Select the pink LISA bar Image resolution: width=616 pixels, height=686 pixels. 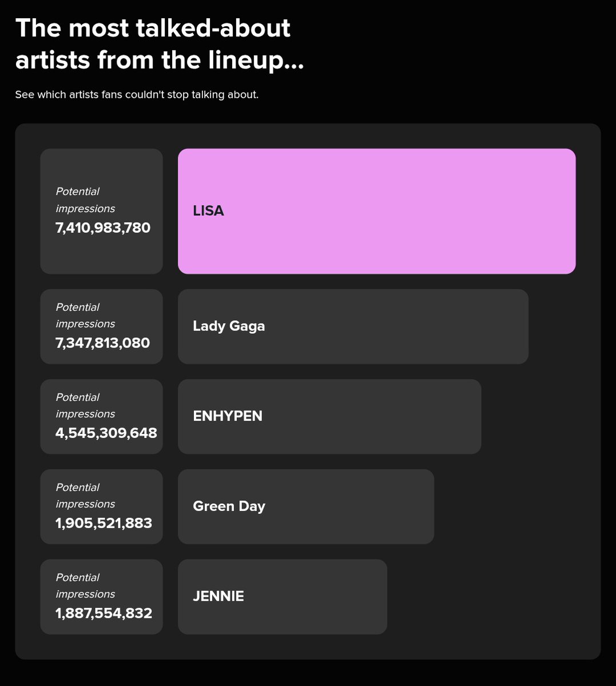coord(376,211)
